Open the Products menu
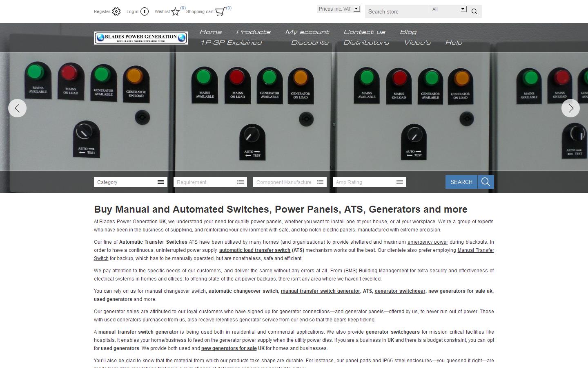Viewport: 588px width, 368px height. (253, 32)
